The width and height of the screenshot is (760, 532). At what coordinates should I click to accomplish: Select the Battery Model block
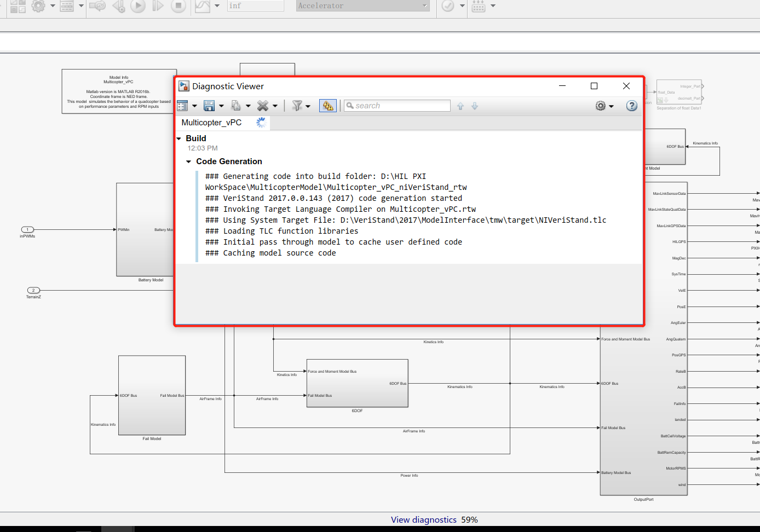pyautogui.click(x=145, y=230)
